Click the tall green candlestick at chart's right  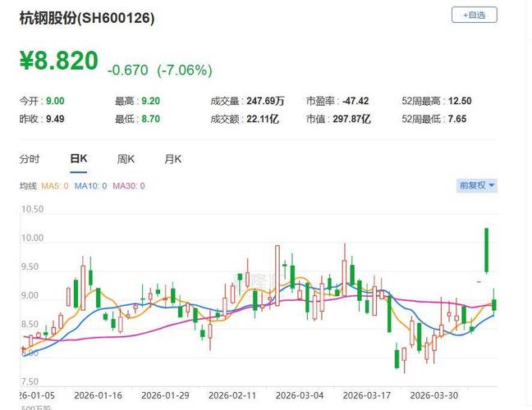coord(487,250)
